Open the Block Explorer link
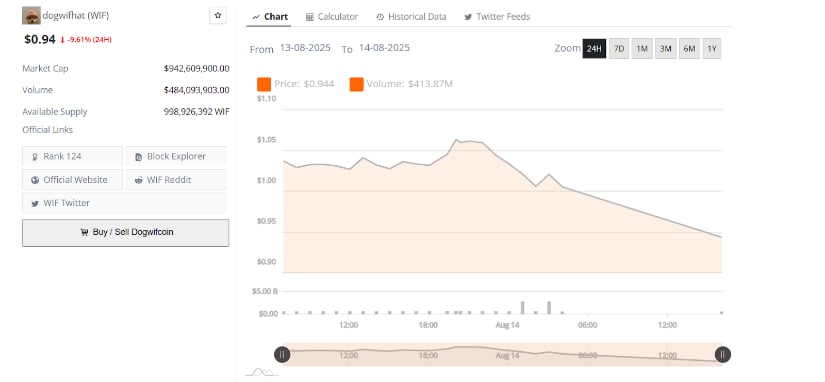This screenshot has width=825, height=382. (176, 156)
